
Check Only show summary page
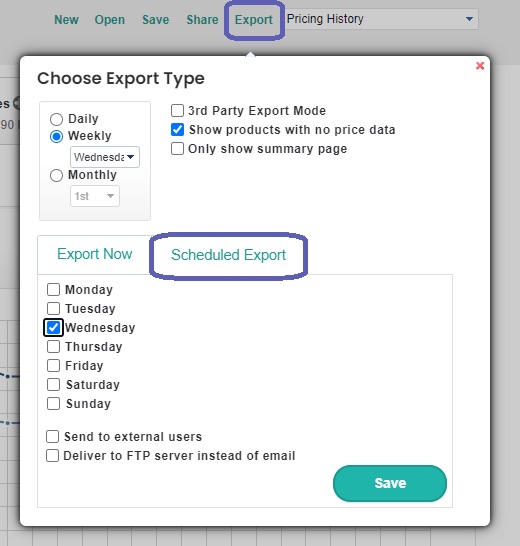click(x=177, y=149)
